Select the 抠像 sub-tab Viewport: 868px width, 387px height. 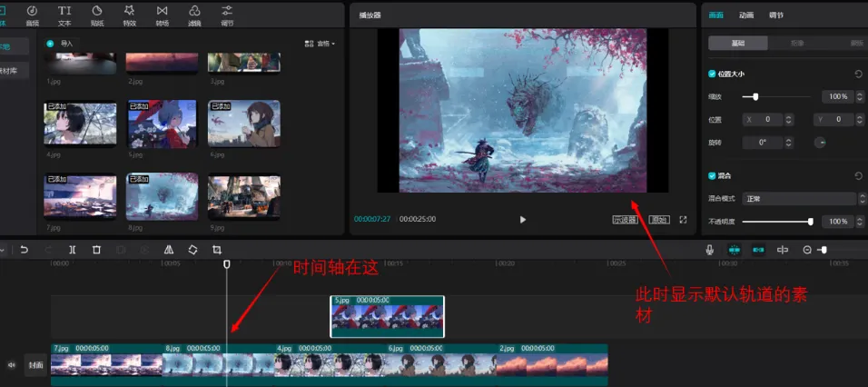(798, 44)
